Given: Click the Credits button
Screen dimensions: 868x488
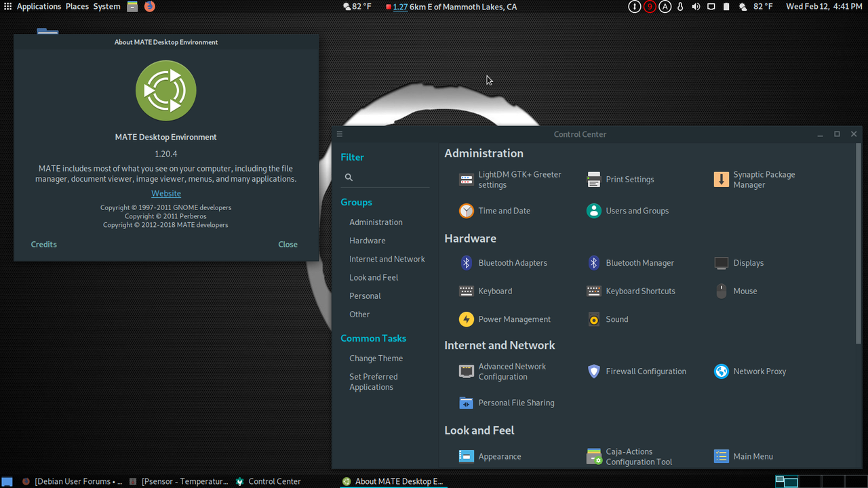Looking at the screenshot, I should 44,244.
